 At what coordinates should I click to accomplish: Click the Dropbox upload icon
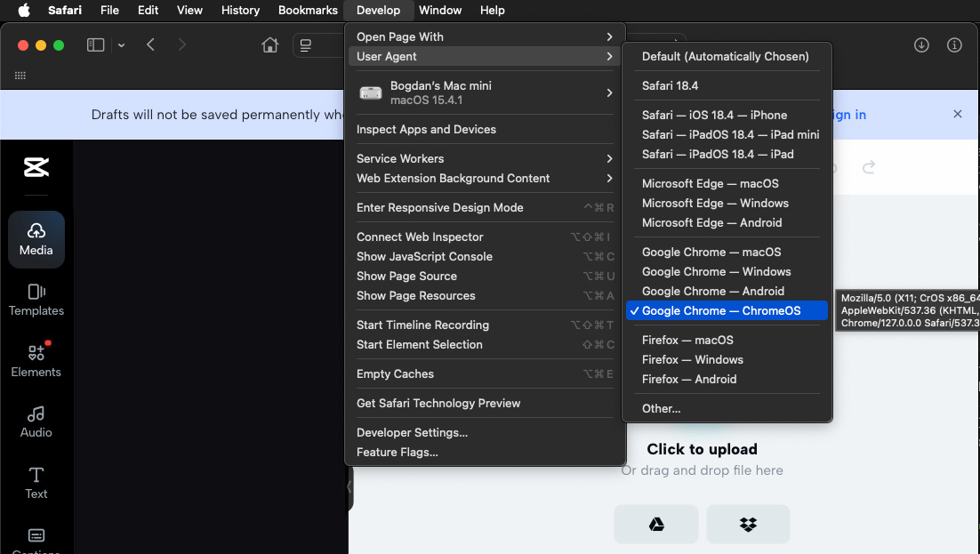point(748,524)
